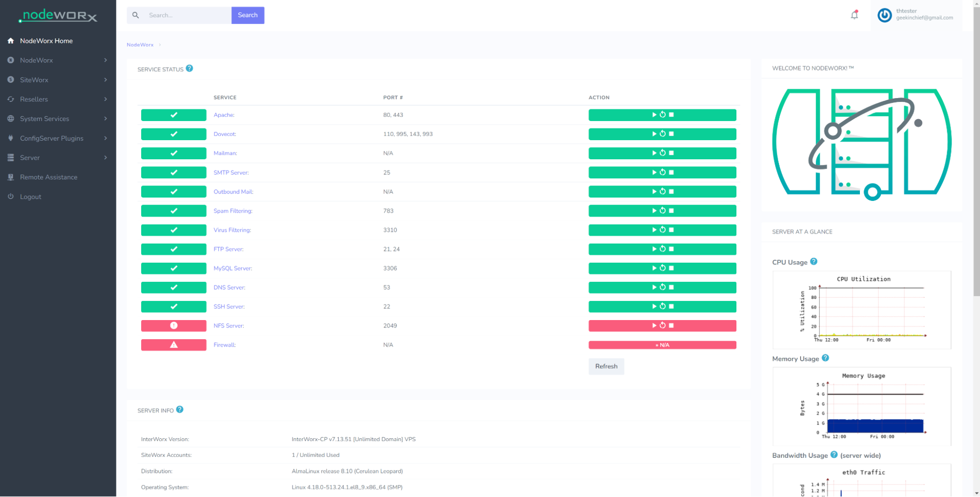
Task: Click the CPU Utilization graph
Action: click(861, 310)
